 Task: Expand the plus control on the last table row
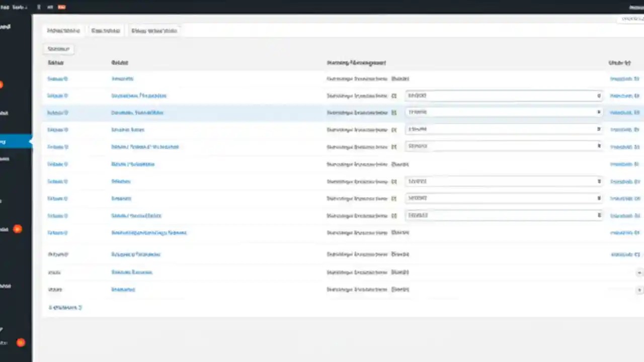pyautogui.click(x=639, y=289)
